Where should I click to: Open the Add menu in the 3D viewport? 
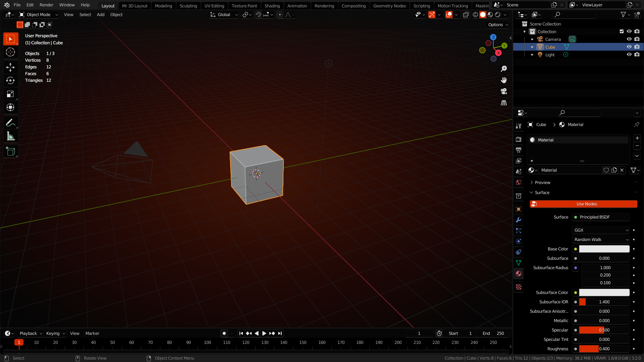click(x=100, y=14)
